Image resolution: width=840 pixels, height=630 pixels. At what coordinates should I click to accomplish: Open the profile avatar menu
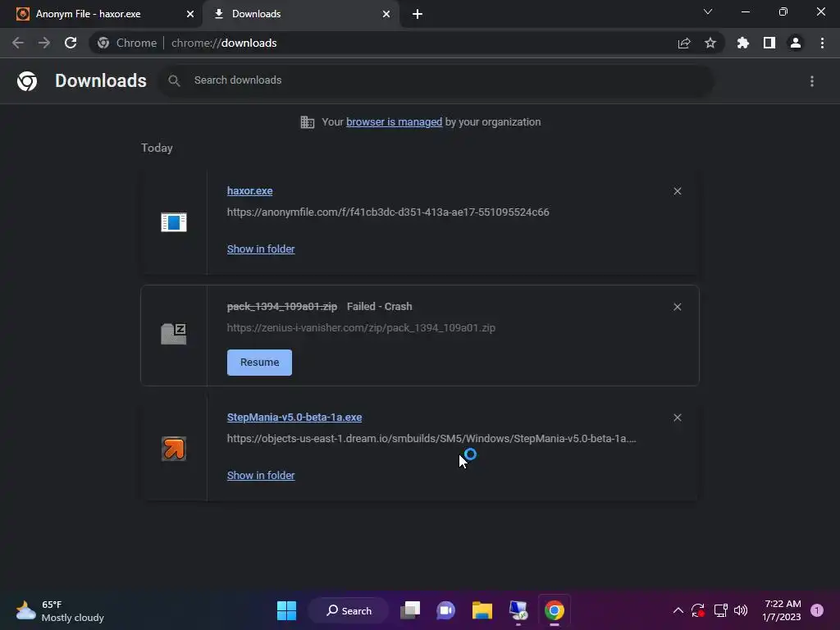[796, 43]
